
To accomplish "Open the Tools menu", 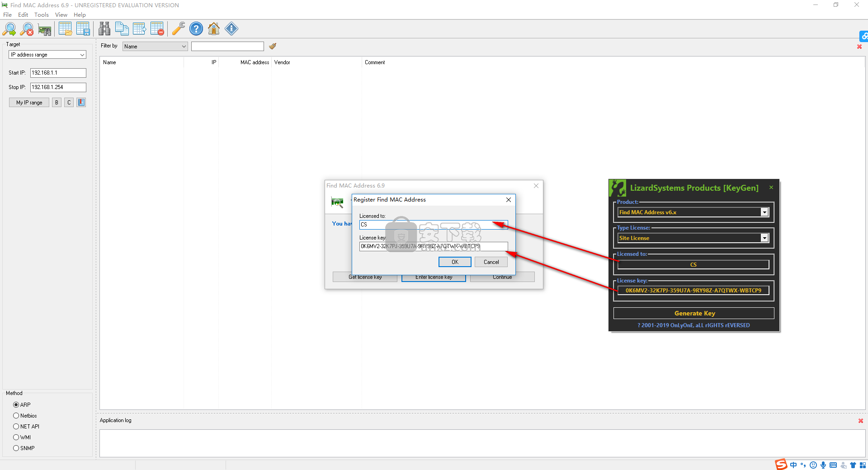I will click(42, 15).
